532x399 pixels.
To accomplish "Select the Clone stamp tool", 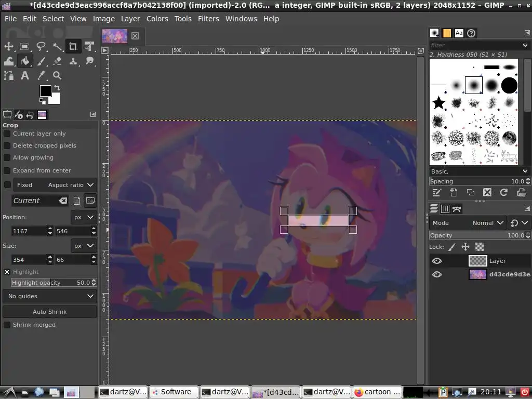I will pos(73,61).
